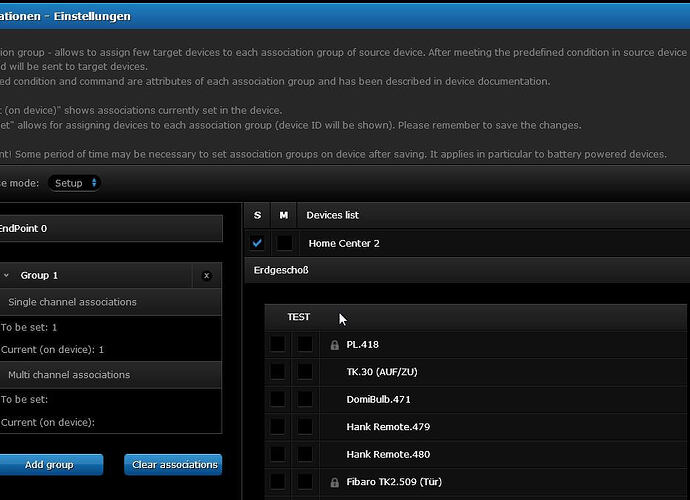
Task: Collapse Group 1 using its chevron arrow
Action: click(x=6, y=276)
